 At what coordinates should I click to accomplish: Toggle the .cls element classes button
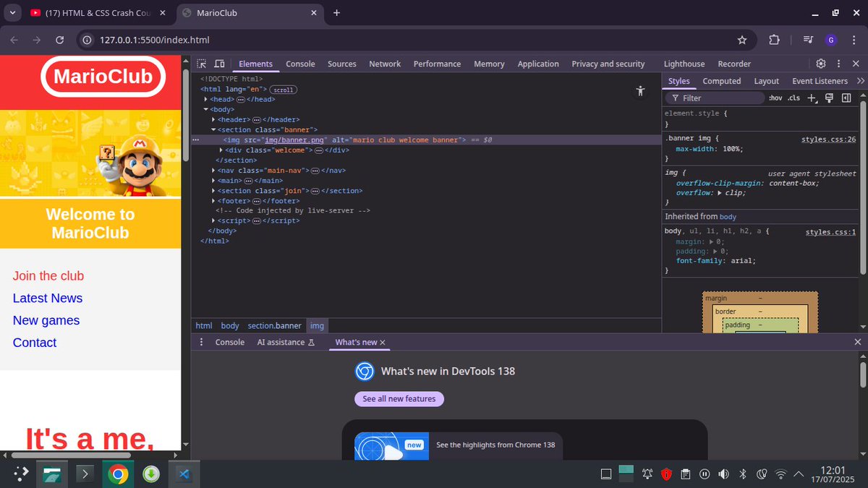[x=793, y=98]
